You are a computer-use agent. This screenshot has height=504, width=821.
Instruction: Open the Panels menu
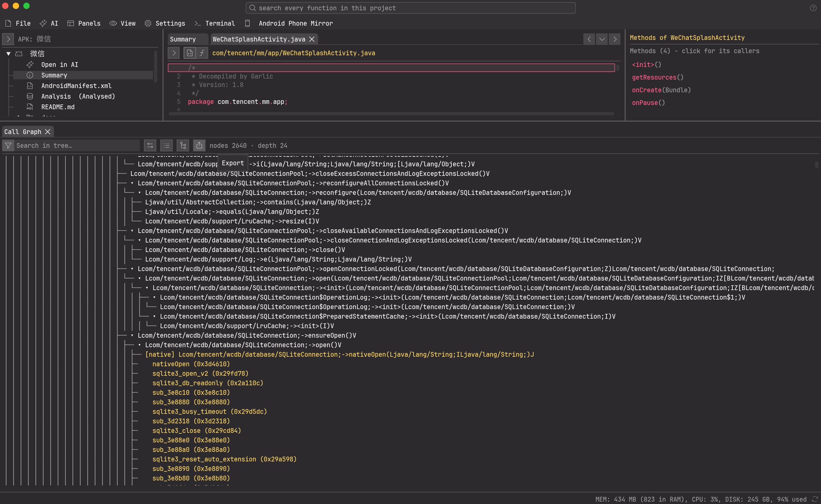[84, 23]
